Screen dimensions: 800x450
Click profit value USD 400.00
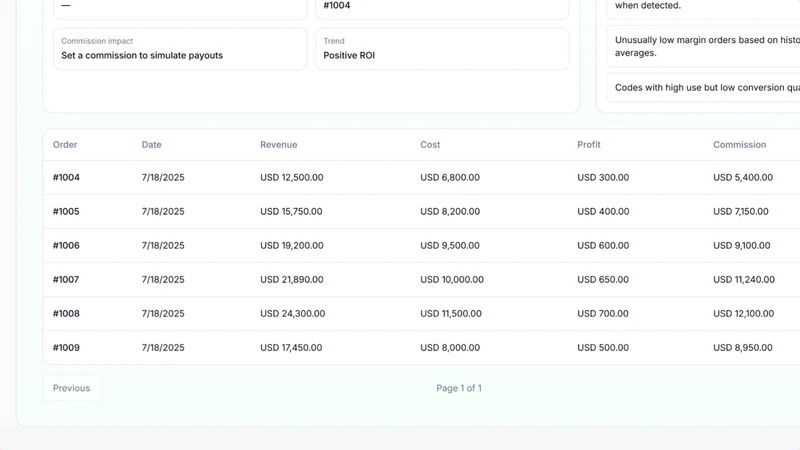603,212
